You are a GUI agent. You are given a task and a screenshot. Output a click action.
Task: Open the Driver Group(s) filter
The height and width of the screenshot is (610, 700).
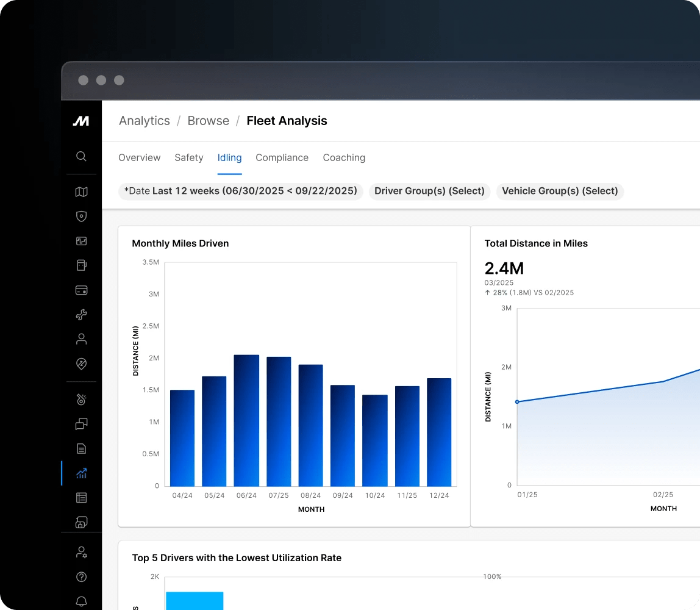(x=429, y=191)
